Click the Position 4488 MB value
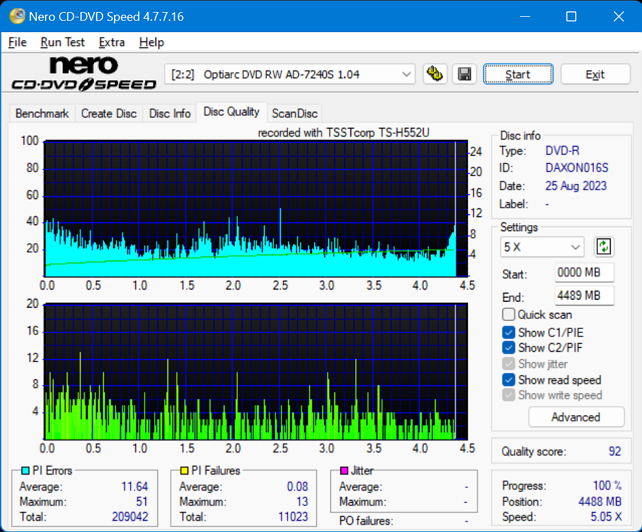The width and height of the screenshot is (642, 532). click(x=600, y=501)
